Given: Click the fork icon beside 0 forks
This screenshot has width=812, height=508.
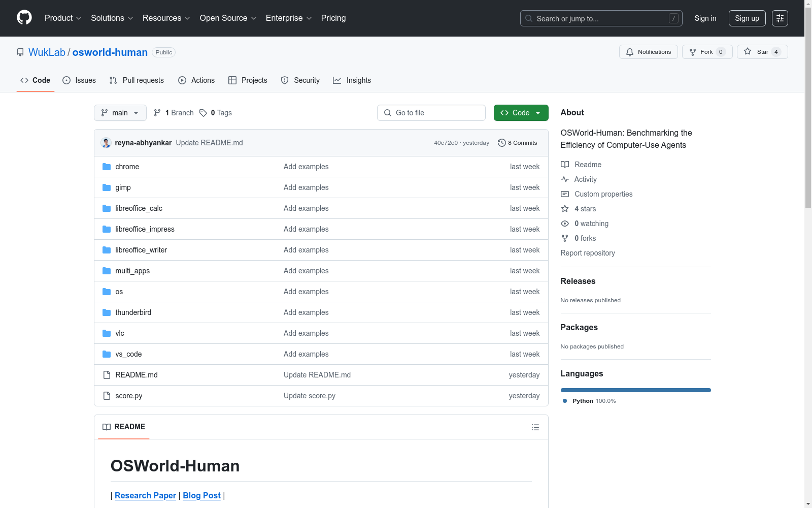Looking at the screenshot, I should pyautogui.click(x=565, y=238).
